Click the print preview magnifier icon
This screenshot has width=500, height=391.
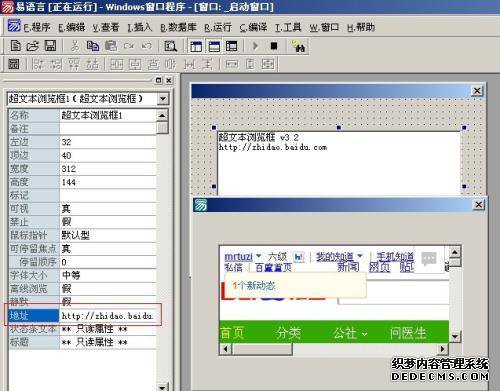pyautogui.click(x=171, y=46)
